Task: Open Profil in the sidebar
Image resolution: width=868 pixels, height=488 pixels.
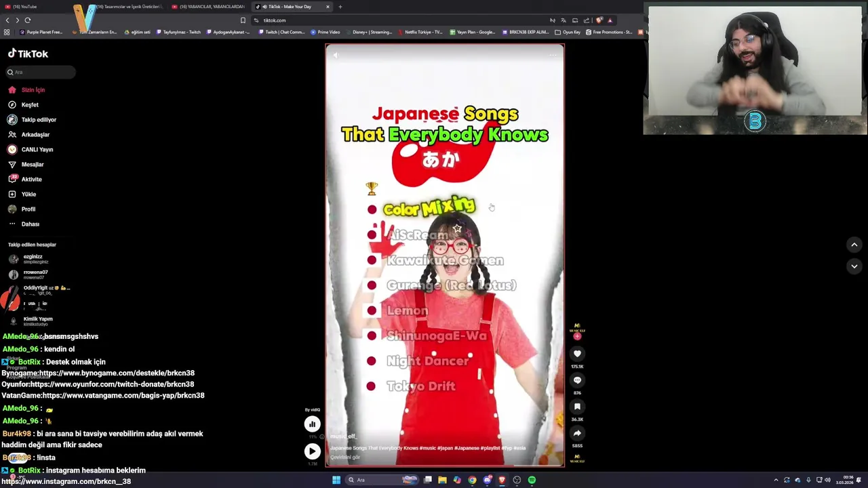Action: point(22,209)
